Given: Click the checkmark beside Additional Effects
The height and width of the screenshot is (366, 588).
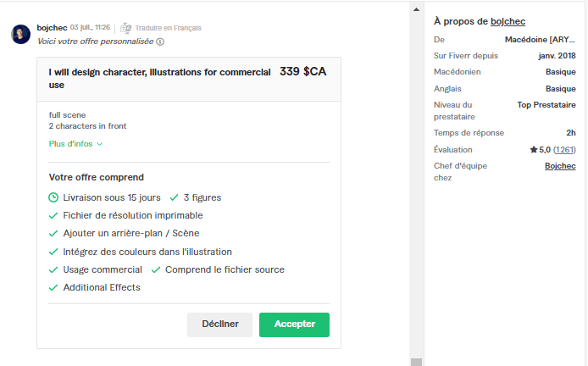Looking at the screenshot, I should coord(54,287).
